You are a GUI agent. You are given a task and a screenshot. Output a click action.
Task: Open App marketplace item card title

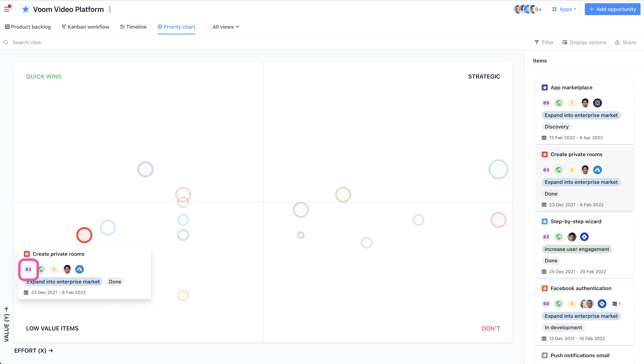[572, 88]
